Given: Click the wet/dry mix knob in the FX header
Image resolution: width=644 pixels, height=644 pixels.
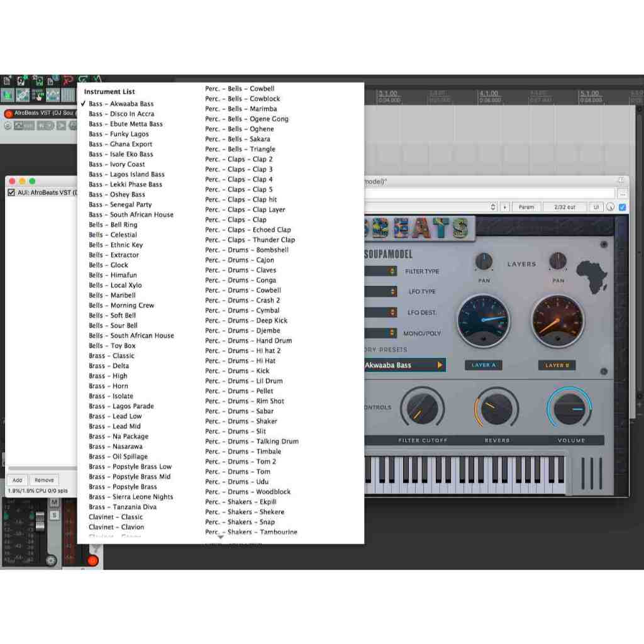Looking at the screenshot, I should click(x=610, y=207).
